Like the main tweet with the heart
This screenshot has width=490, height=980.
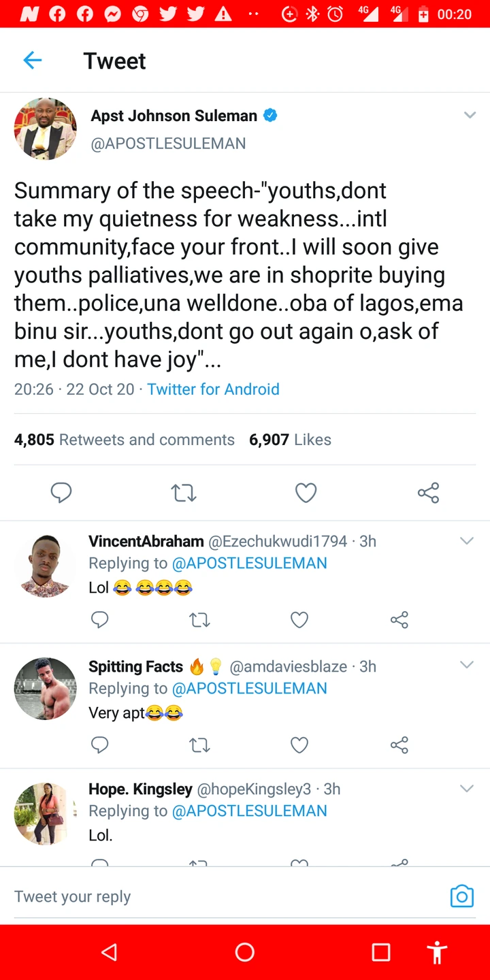coord(306,493)
